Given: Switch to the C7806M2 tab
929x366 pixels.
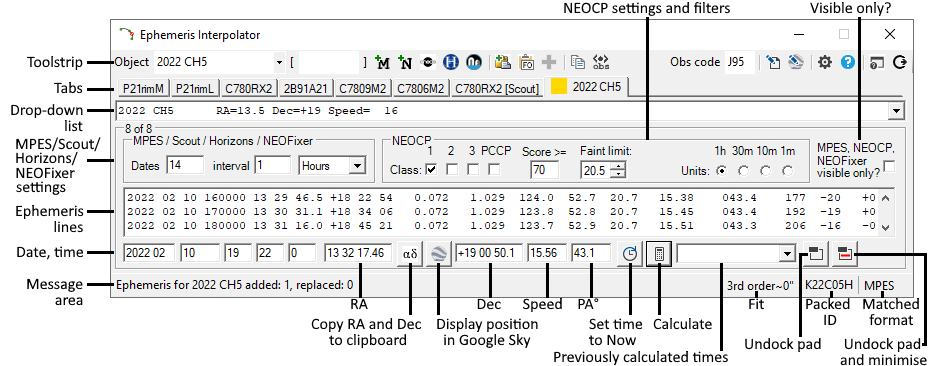Looking at the screenshot, I should click(x=421, y=89).
